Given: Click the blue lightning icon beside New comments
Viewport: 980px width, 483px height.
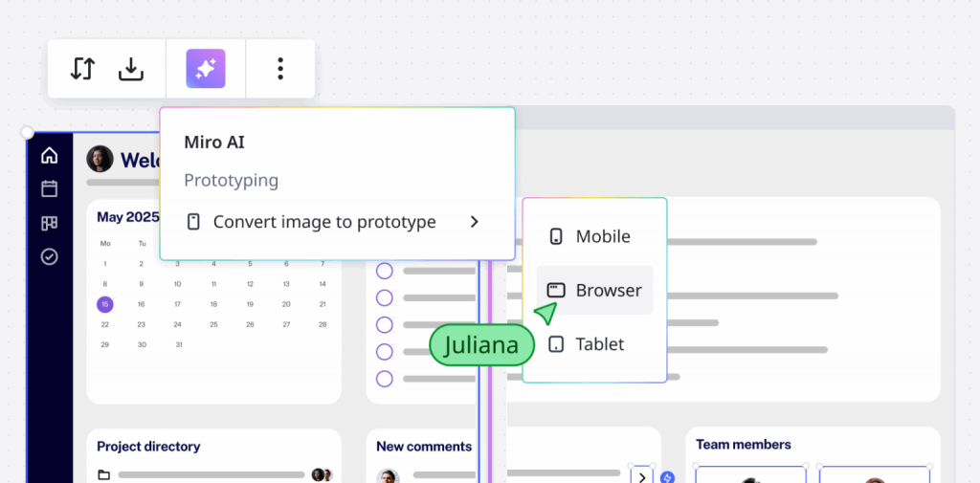Looking at the screenshot, I should (x=668, y=477).
